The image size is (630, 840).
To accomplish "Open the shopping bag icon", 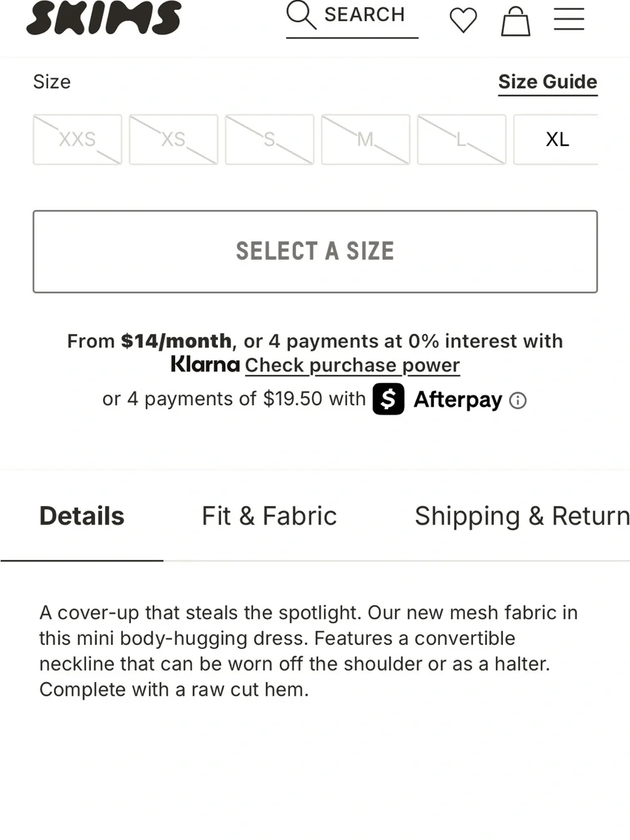I will [515, 21].
